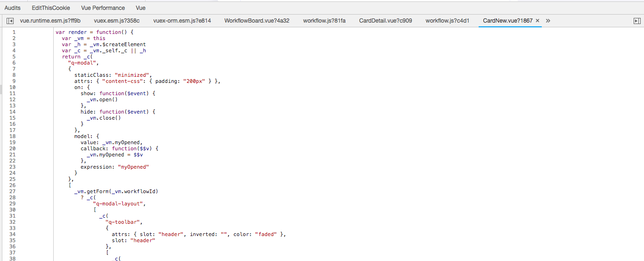The image size is (644, 261).
Task: Click the "q-modal-layout", string
Action: [119, 204]
